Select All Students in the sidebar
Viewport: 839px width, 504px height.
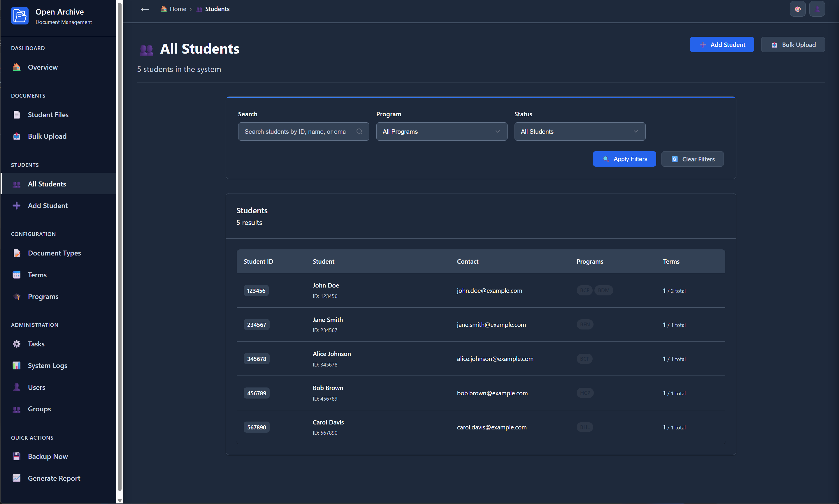[58, 184]
